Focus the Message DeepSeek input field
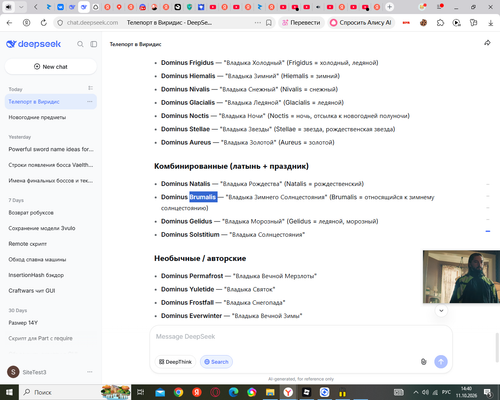 pyautogui.click(x=301, y=337)
